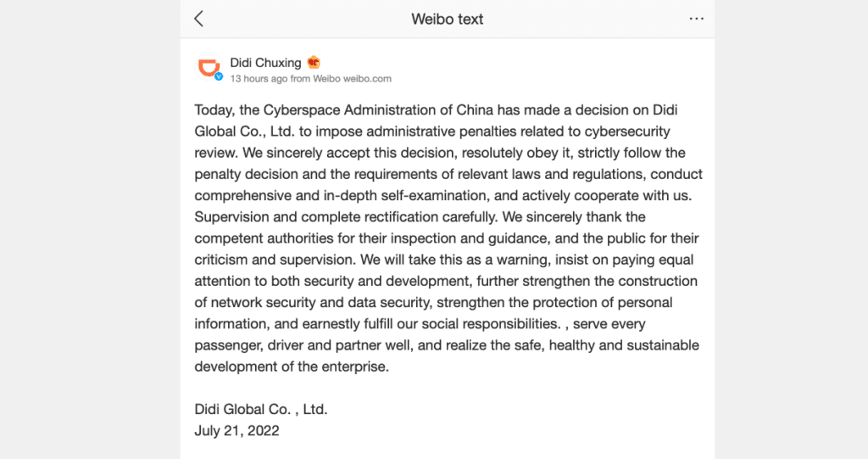Go back using the left arrow
The image size is (868, 459).
coord(199,19)
